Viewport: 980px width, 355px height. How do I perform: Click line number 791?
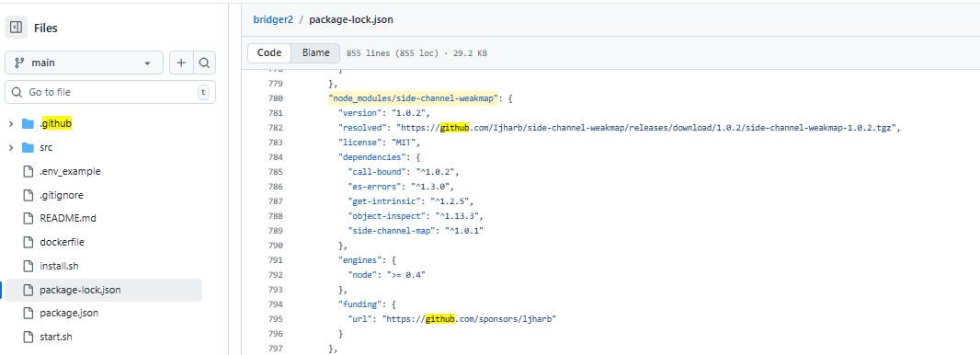click(275, 260)
